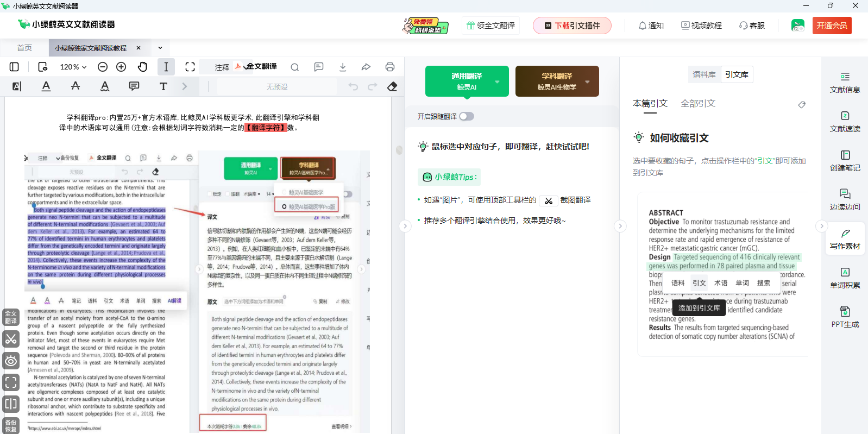Select the hand pan tool
The width and height of the screenshot is (868, 434).
tap(142, 67)
